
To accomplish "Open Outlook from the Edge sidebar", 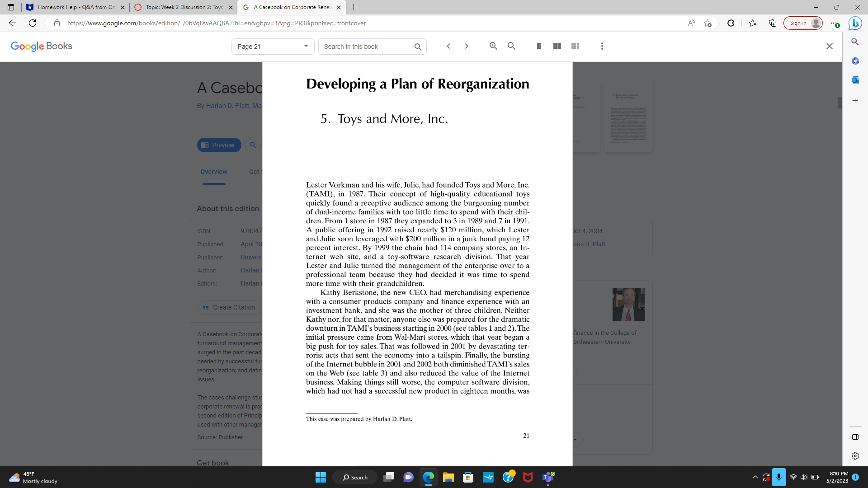I will 854,80.
